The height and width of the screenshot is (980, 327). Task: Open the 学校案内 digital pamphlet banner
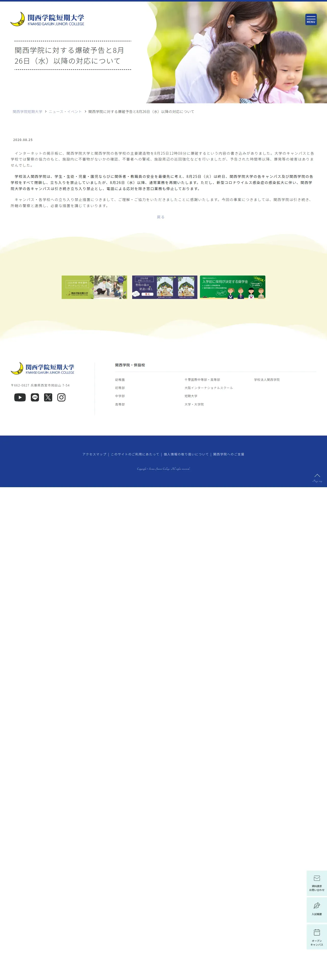tap(94, 287)
